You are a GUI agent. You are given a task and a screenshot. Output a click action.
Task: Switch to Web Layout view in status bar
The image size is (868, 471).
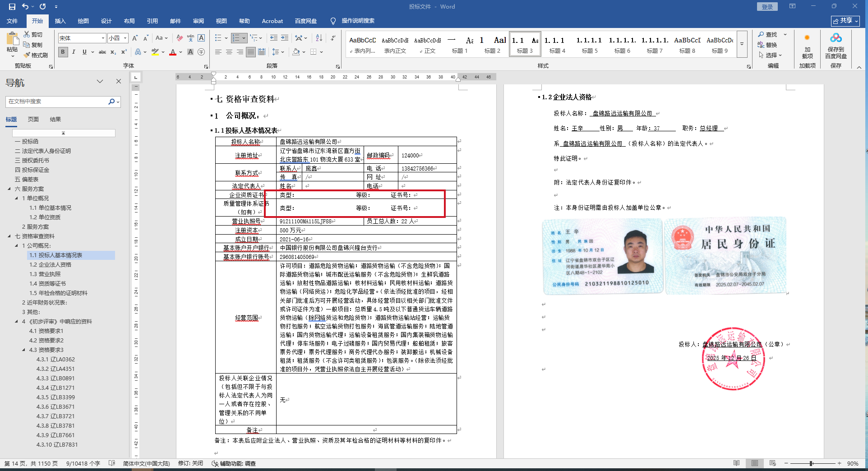[x=773, y=463]
